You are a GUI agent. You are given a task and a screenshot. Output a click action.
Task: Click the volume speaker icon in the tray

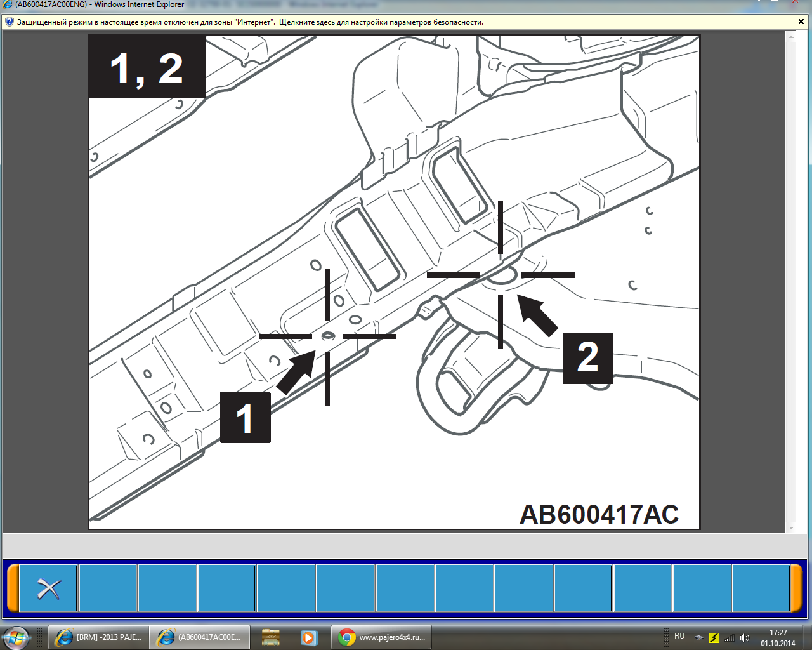(745, 638)
